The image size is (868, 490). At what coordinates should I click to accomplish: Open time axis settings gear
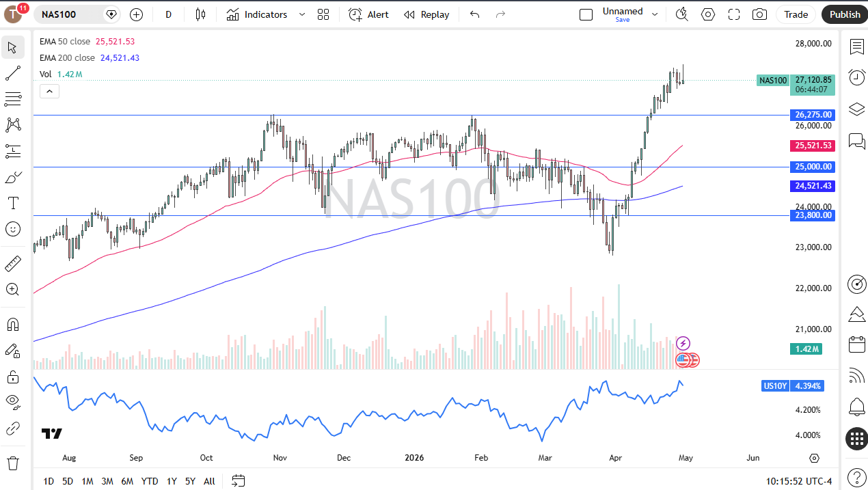tap(814, 458)
